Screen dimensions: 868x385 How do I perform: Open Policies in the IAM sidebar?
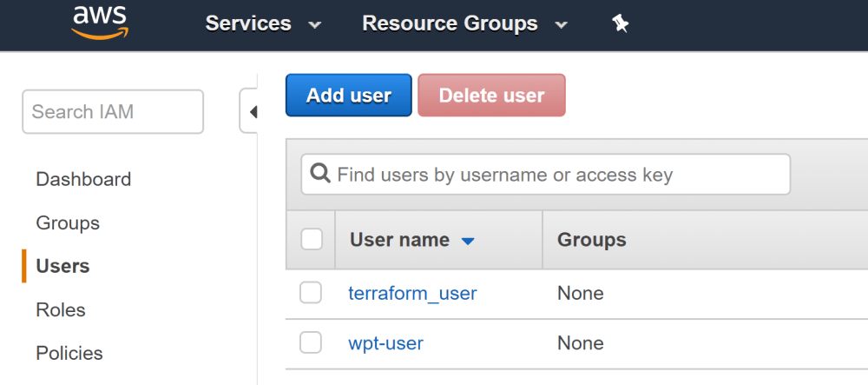[69, 353]
